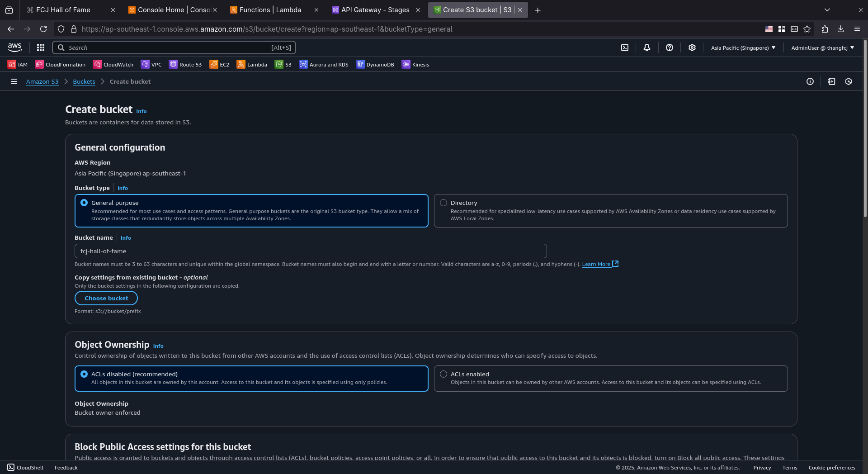Click the panel icon left of the hexagon icon
Screen dimensions: 868x474
coord(831,81)
